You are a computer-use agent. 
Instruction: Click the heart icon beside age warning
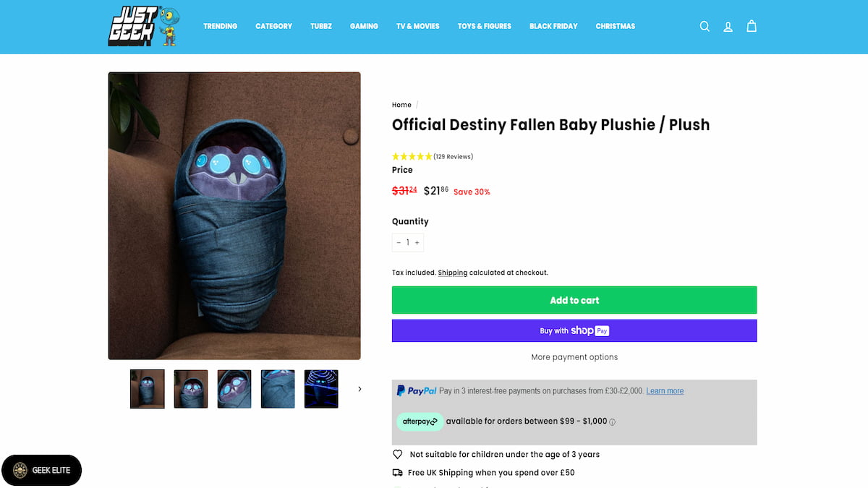397,454
